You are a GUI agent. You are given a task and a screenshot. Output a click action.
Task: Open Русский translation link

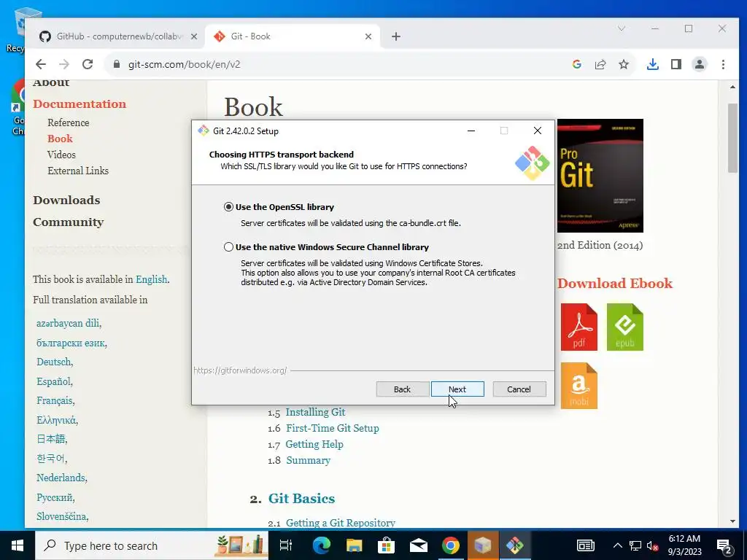[55, 497]
